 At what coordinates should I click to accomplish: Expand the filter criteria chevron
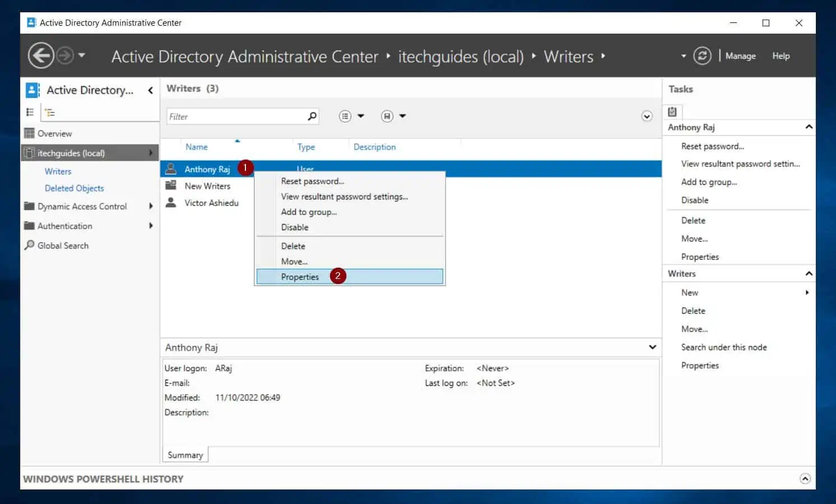(647, 116)
